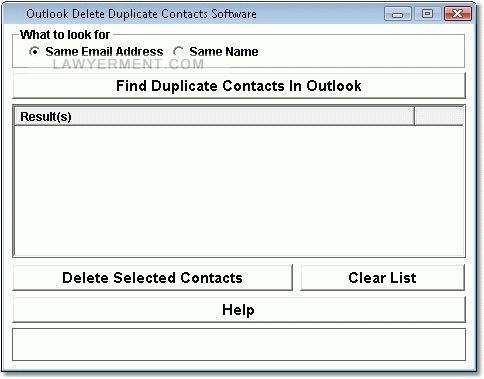This screenshot has width=484, height=379.
Task: Click the status text box at bottom
Action: (x=239, y=345)
